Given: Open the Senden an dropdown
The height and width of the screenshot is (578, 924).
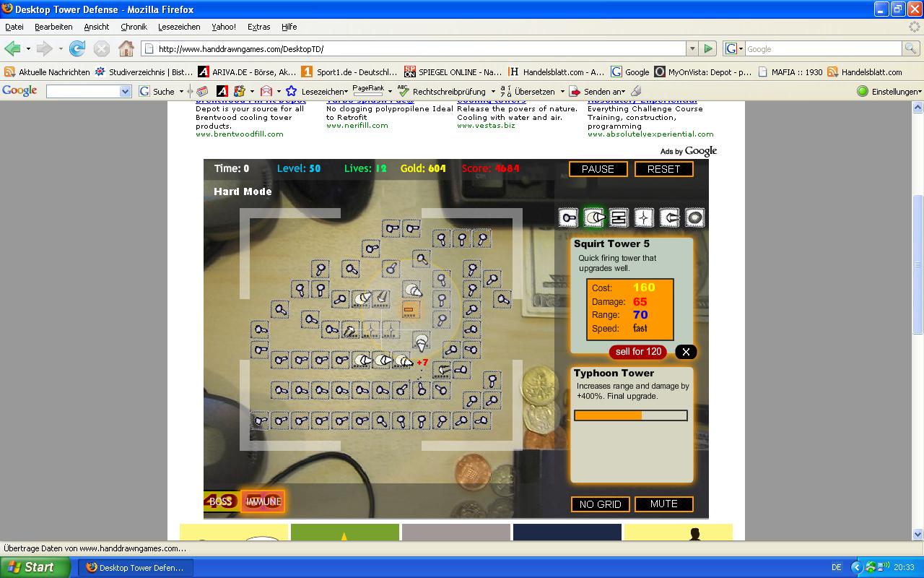Looking at the screenshot, I should click(x=622, y=92).
